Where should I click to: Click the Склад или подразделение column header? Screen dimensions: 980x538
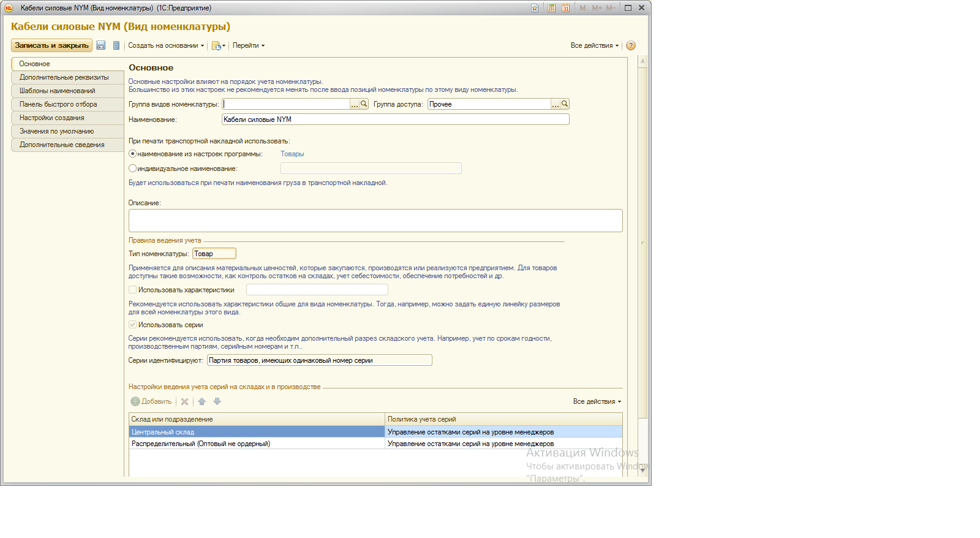click(x=257, y=419)
